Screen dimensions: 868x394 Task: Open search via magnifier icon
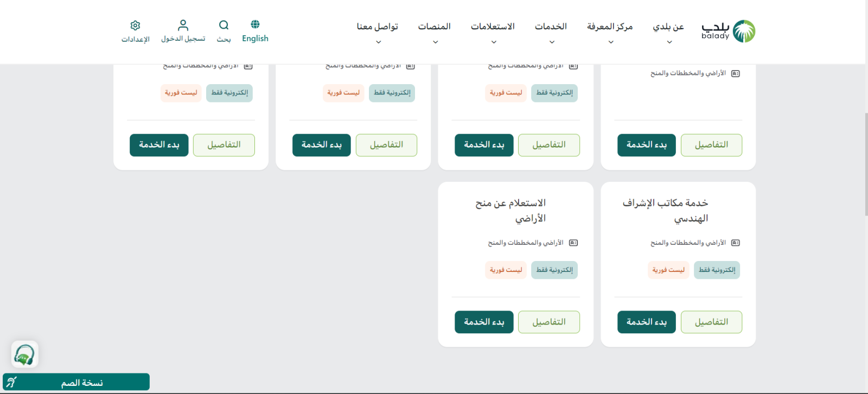tap(224, 25)
